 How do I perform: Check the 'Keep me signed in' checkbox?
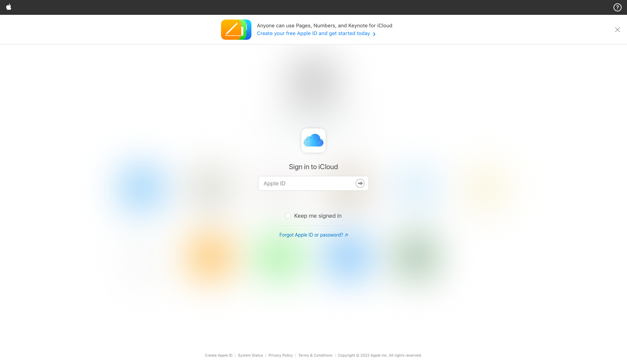click(x=288, y=216)
